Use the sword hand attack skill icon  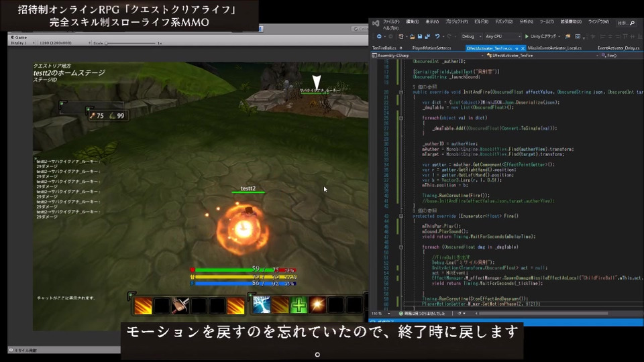[x=180, y=306]
